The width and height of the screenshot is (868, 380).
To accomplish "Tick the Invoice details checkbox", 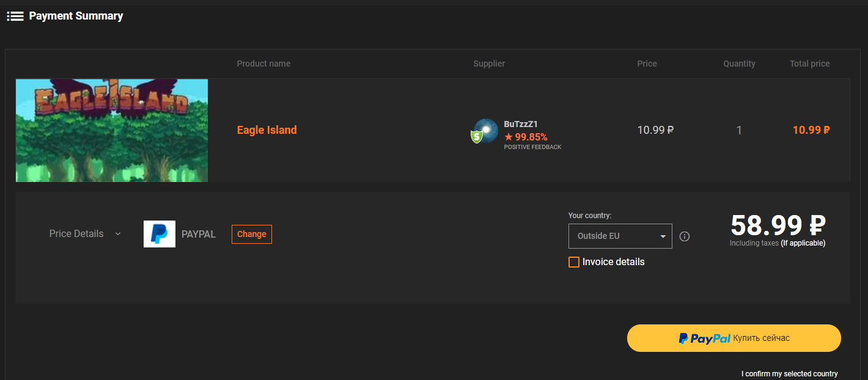I will (574, 262).
